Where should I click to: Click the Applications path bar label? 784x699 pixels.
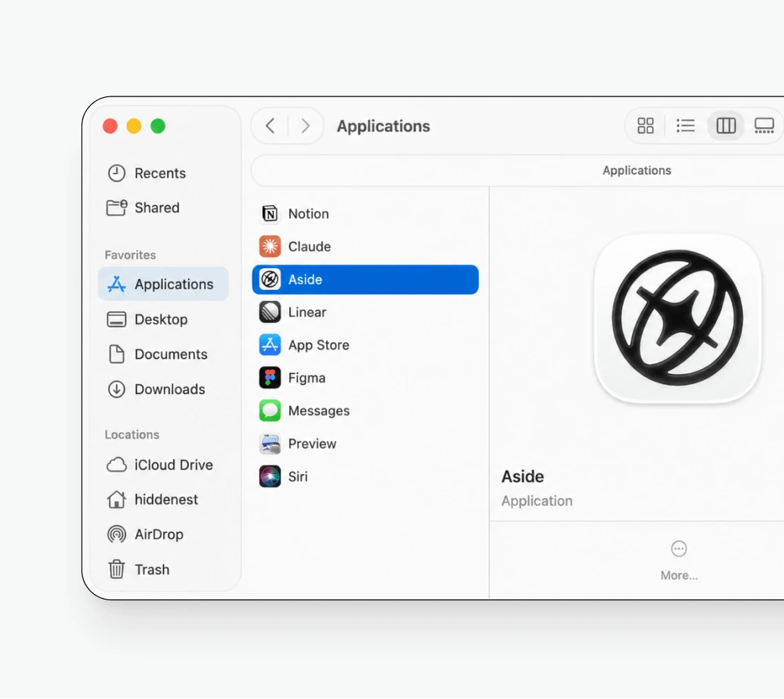pos(637,170)
